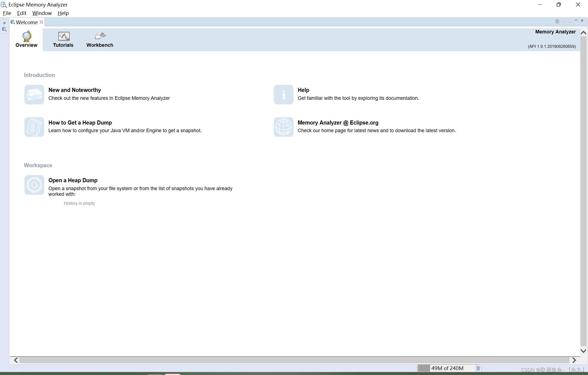The width and height of the screenshot is (588, 375).
Task: Restore down the application window
Action: (559, 5)
